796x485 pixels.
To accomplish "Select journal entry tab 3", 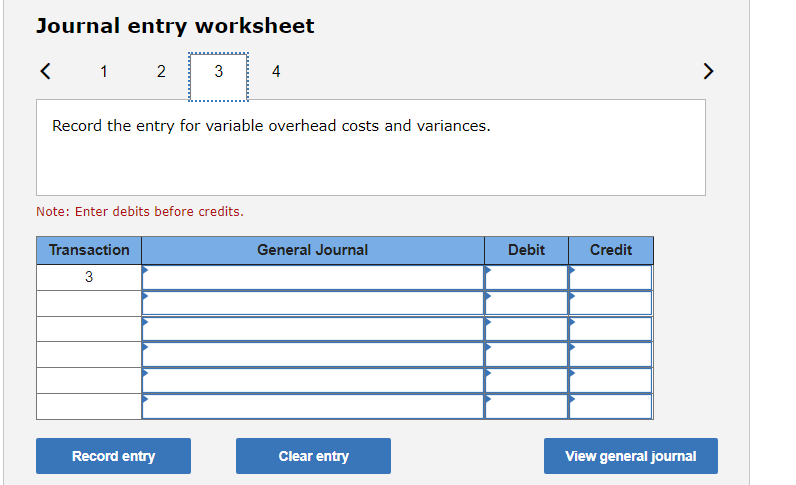I will tap(218, 77).
